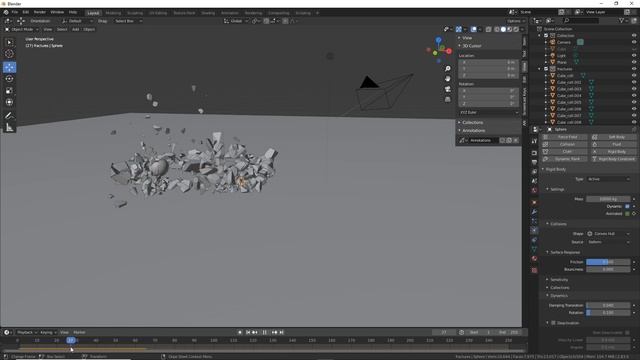Viewport: 640px width, 360px height.
Task: Open the Render properties tab
Action: 534,153
